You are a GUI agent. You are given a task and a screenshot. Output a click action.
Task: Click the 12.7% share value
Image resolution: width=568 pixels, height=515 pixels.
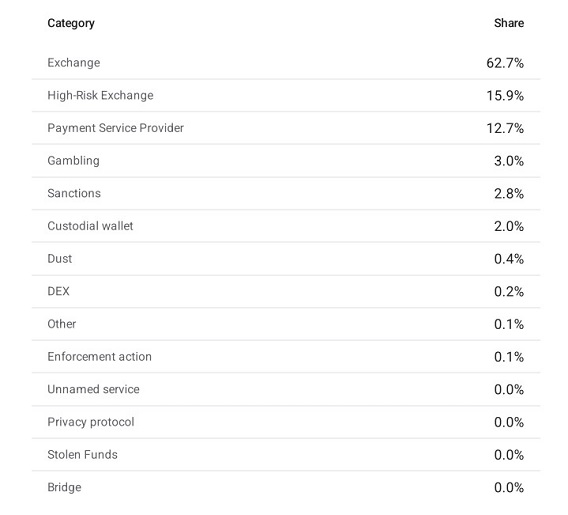505,129
